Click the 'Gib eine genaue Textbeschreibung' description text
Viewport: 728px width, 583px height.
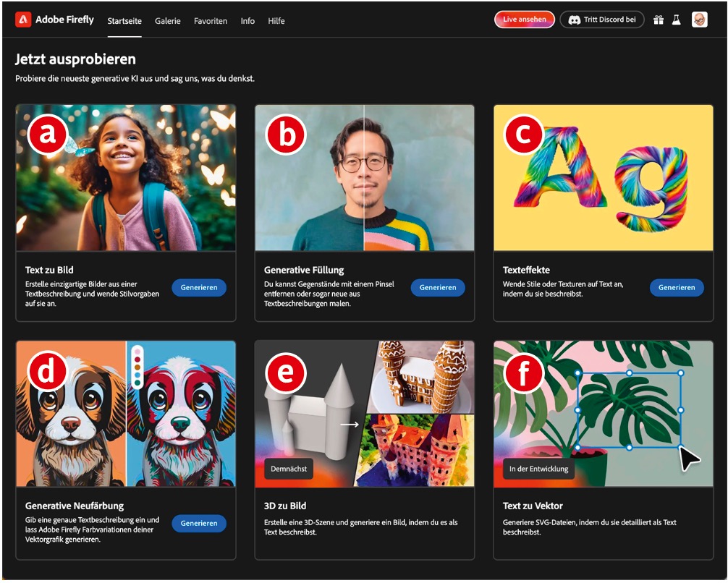click(93, 529)
